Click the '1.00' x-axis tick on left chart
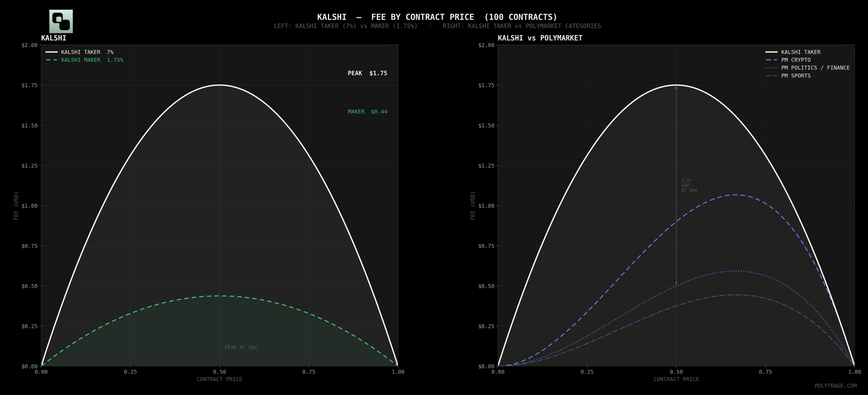Image resolution: width=868 pixels, height=395 pixels. (x=398, y=372)
